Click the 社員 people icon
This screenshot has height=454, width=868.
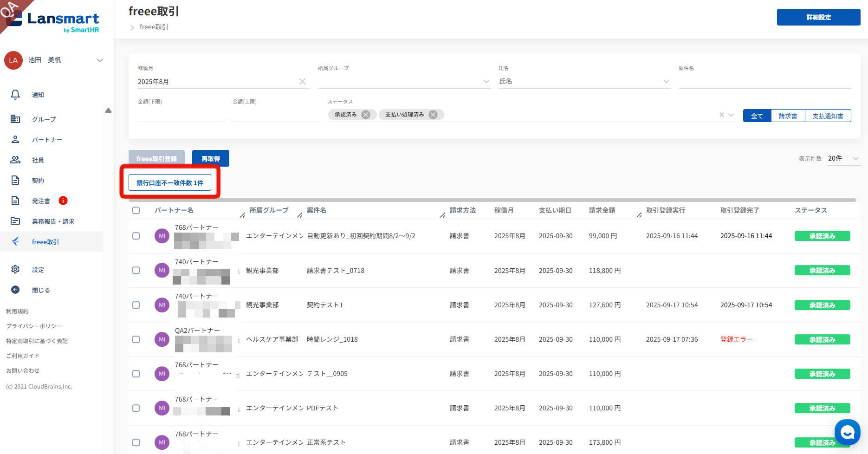(x=15, y=160)
